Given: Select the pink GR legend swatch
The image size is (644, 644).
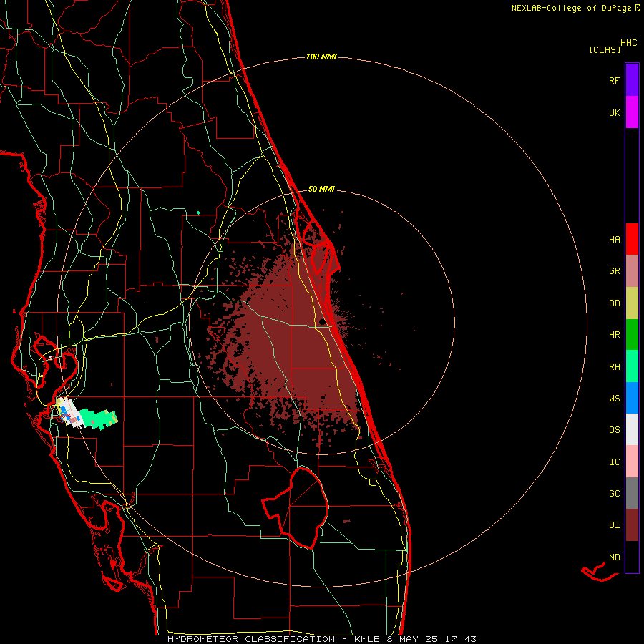Looking at the screenshot, I should pos(632,271).
